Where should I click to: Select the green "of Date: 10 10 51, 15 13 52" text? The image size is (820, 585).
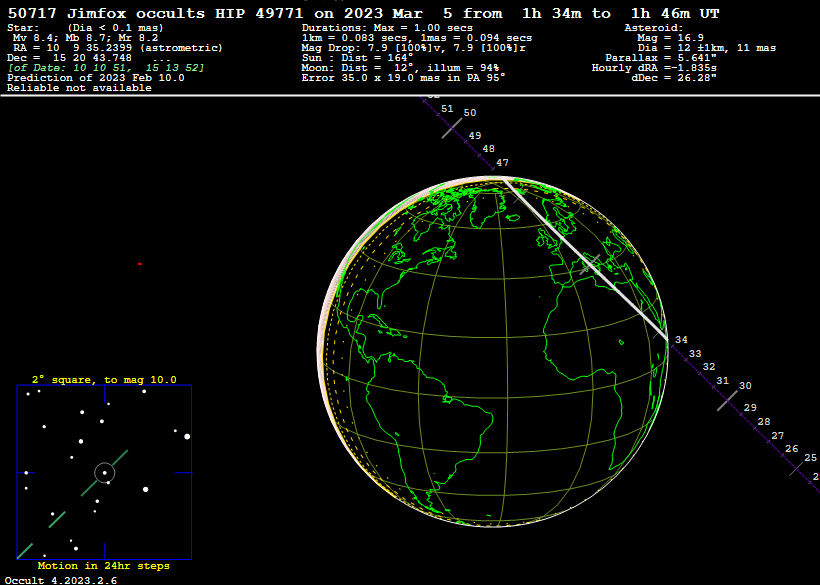click(106, 68)
